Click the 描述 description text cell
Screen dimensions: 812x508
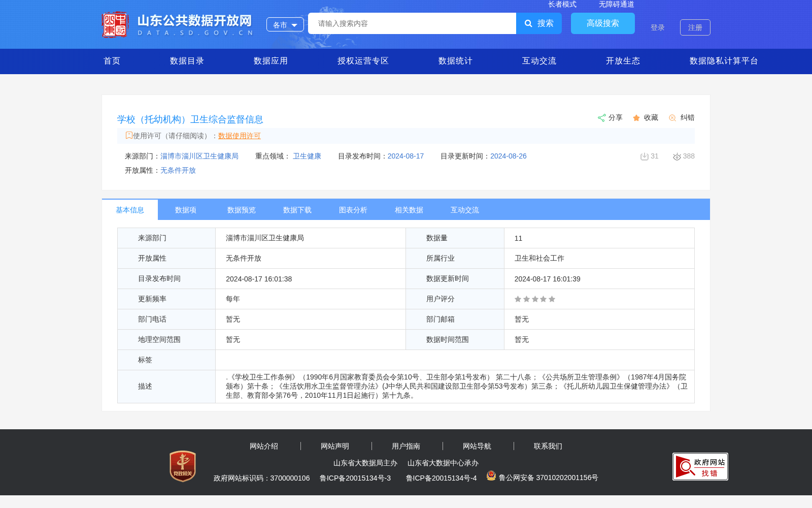click(x=455, y=387)
